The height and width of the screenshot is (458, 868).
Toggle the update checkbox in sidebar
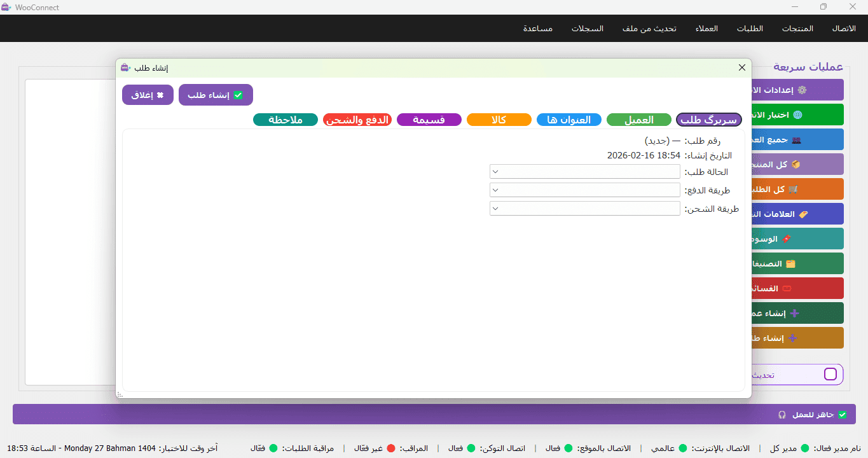[x=830, y=374]
